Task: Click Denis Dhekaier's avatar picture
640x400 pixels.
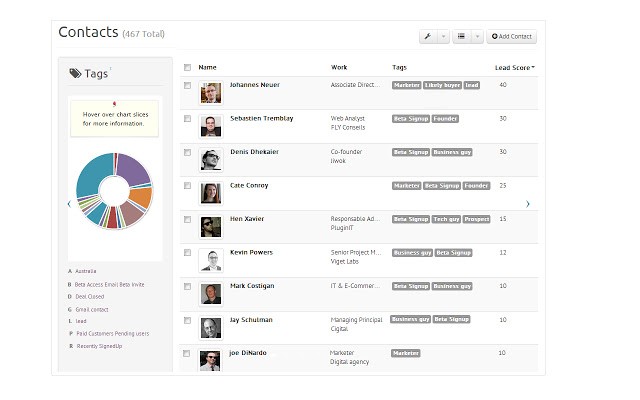Action: coord(210,160)
